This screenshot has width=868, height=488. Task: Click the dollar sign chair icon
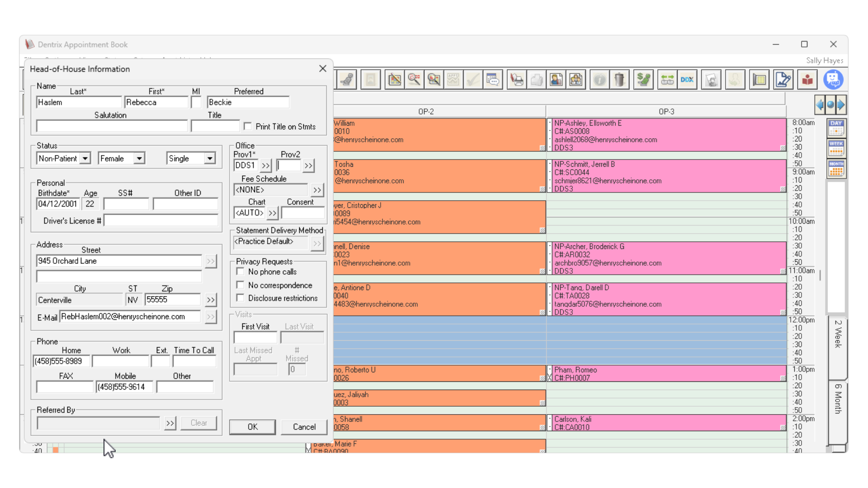pos(643,80)
